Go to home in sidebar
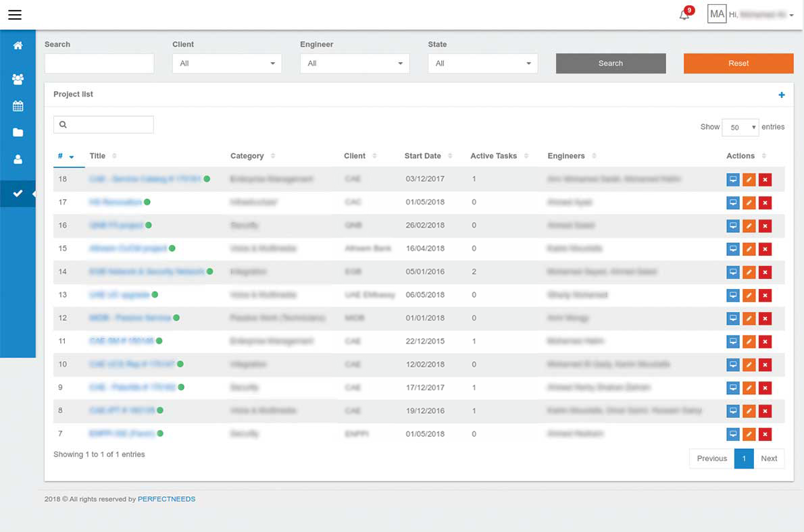The image size is (804, 532). coord(18,46)
